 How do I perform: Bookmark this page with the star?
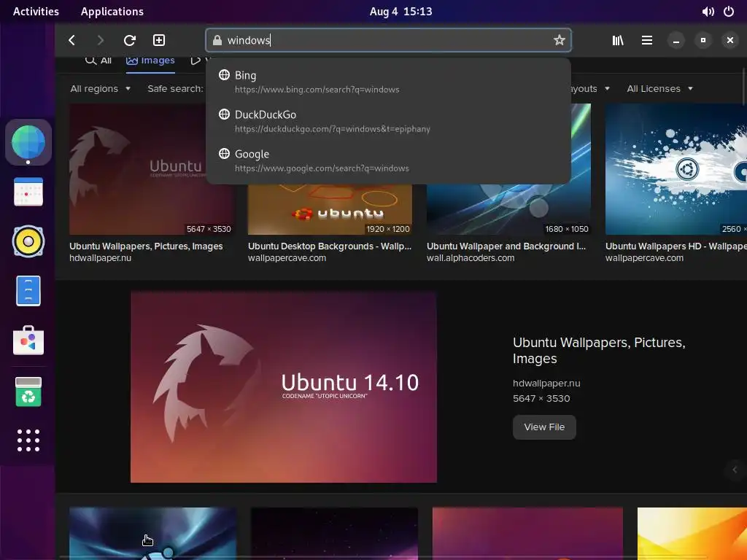(560, 40)
